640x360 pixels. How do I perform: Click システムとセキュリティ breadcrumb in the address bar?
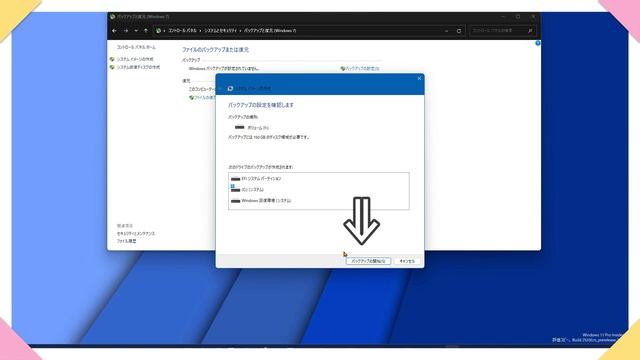point(220,31)
